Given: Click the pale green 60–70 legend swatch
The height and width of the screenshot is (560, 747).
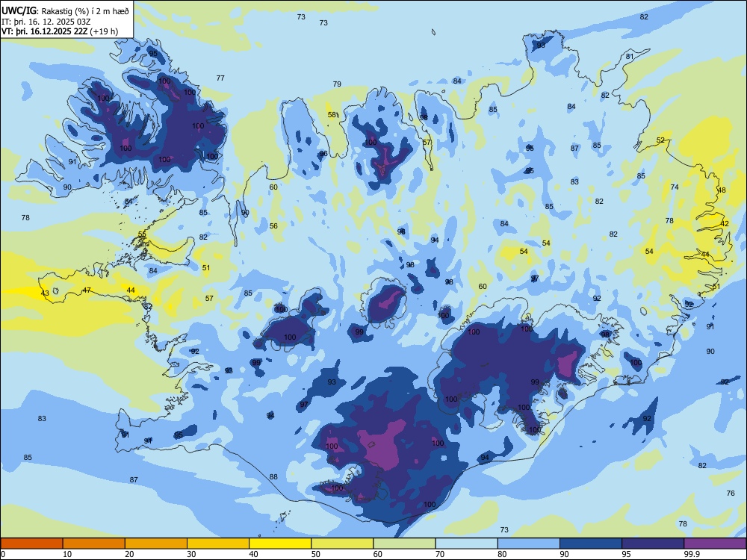Looking at the screenshot, I should [x=404, y=544].
